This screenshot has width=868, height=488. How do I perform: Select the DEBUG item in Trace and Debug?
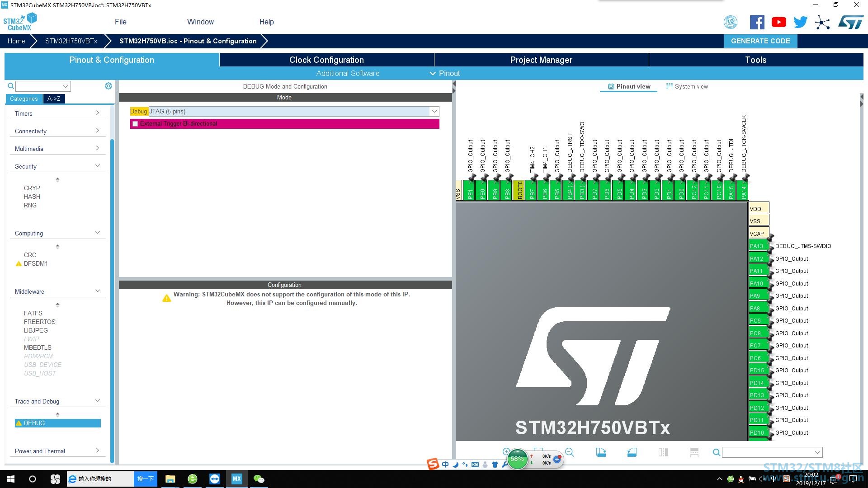[57, 423]
